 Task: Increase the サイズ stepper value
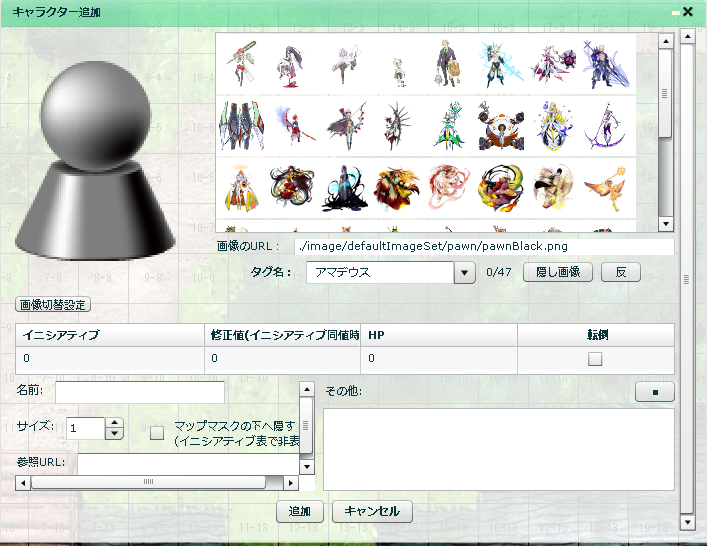coord(115,423)
